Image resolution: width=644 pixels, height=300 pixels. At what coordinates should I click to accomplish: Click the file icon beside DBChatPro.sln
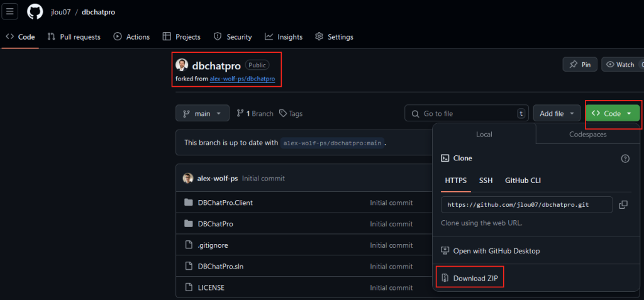click(189, 266)
